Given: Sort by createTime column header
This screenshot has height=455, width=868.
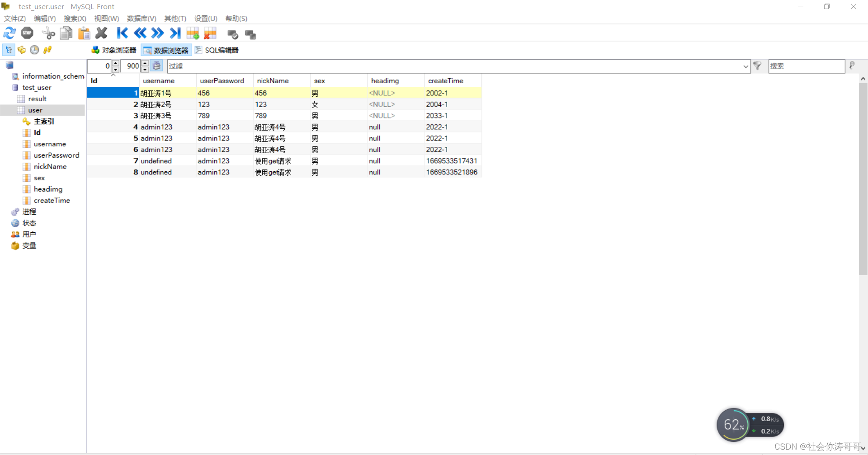Looking at the screenshot, I should pyautogui.click(x=453, y=80).
